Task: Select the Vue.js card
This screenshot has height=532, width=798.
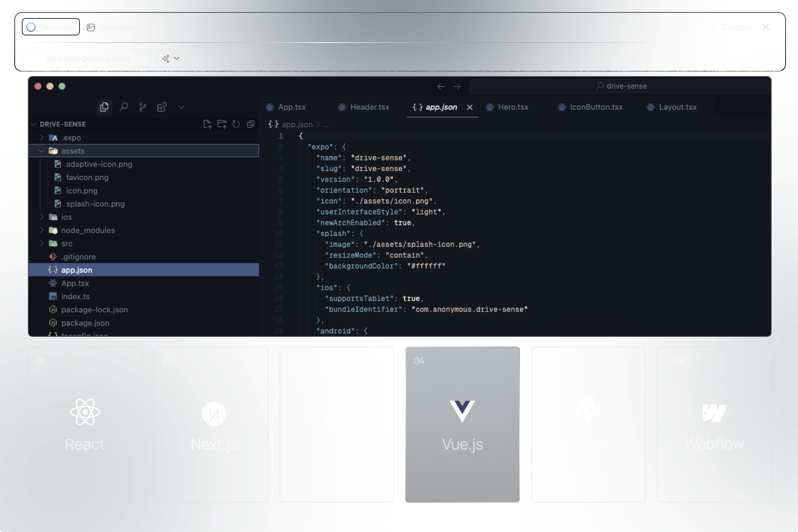Action: click(x=462, y=424)
